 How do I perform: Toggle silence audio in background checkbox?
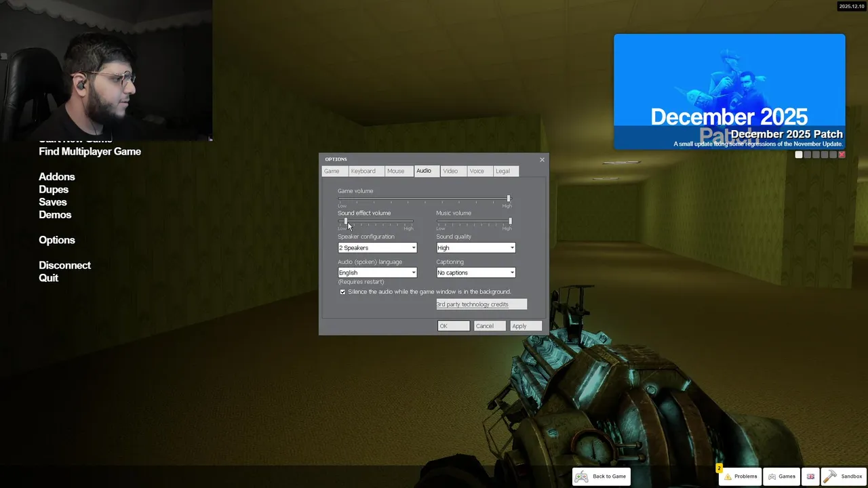pos(342,291)
